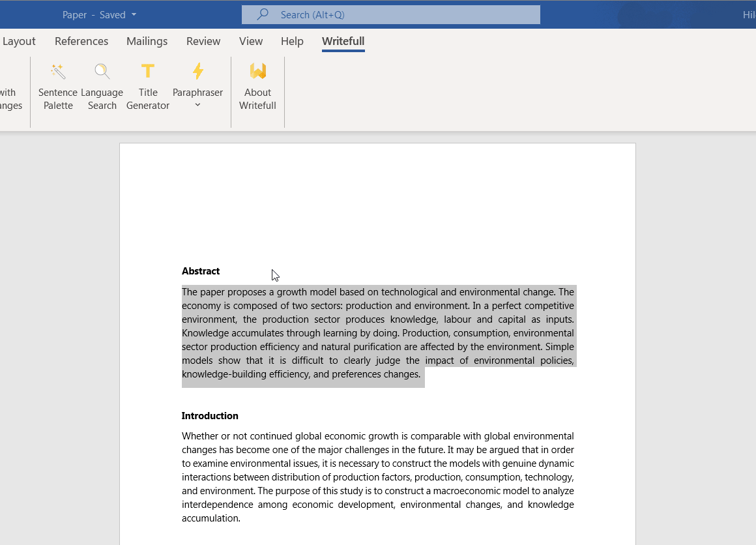This screenshot has height=545, width=756.
Task: Switch to the Mailings tab
Action: [147, 41]
